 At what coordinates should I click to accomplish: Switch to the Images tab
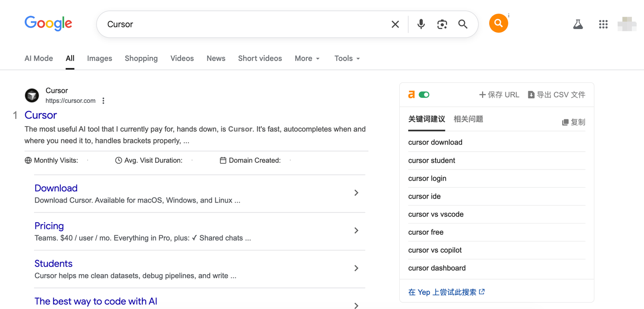(99, 59)
